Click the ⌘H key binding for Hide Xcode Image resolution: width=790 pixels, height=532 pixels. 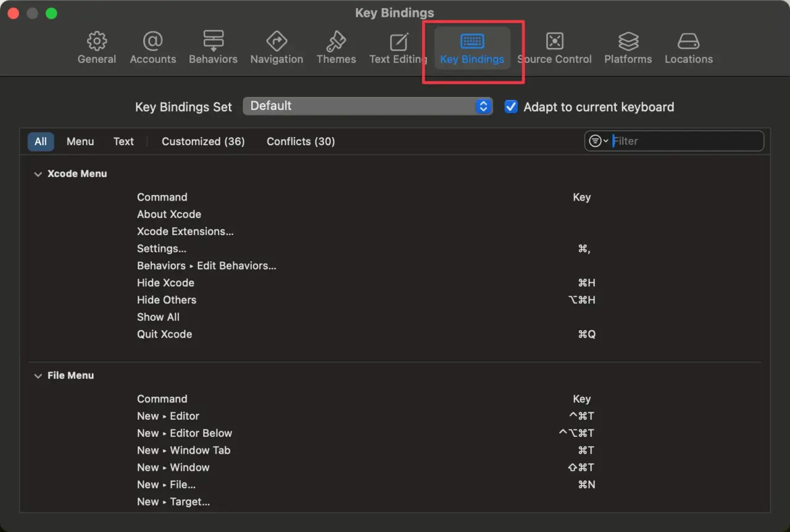coord(586,283)
